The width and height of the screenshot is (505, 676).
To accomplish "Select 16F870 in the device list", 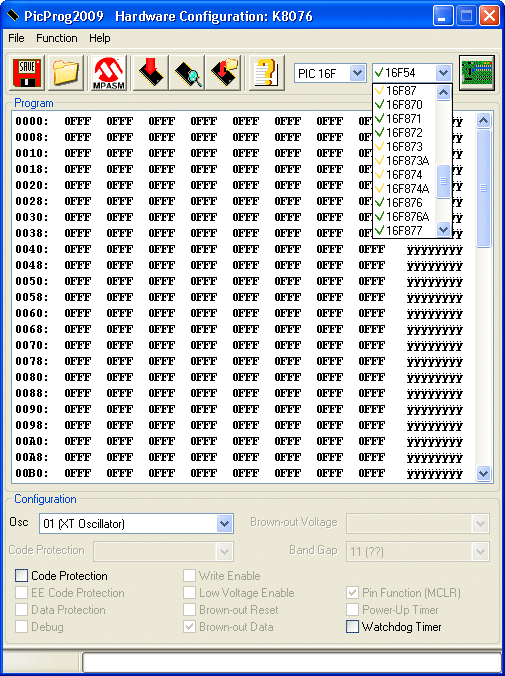I will pyautogui.click(x=404, y=105).
